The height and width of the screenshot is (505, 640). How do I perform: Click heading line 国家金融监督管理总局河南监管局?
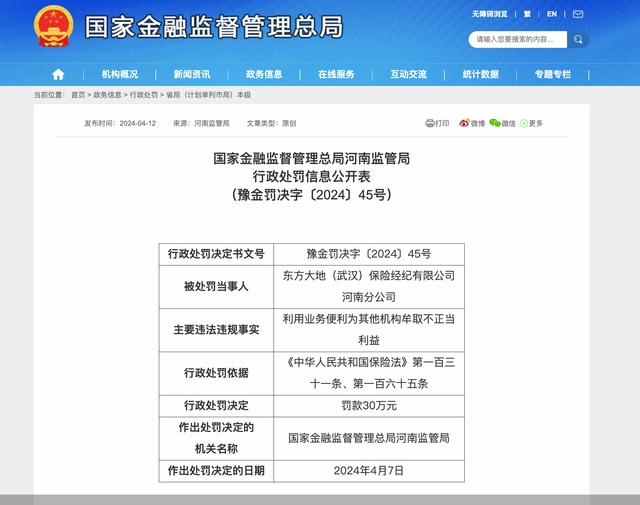point(311,158)
